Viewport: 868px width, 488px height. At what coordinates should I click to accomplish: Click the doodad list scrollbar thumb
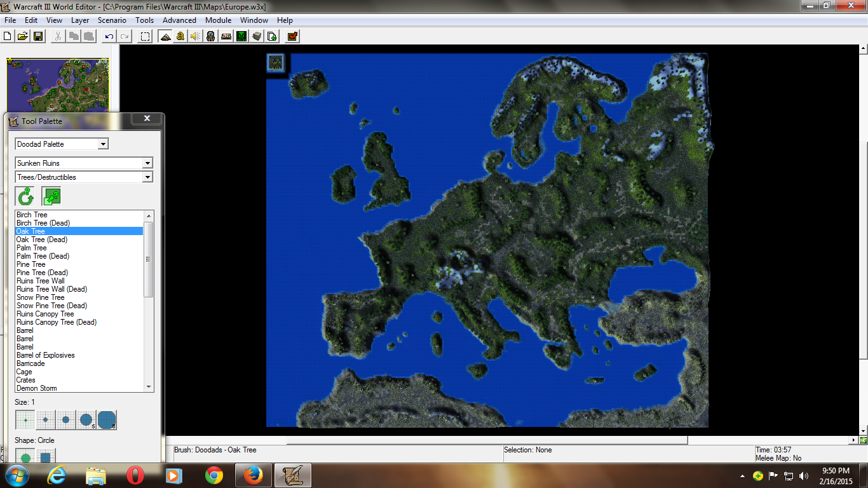(149, 259)
